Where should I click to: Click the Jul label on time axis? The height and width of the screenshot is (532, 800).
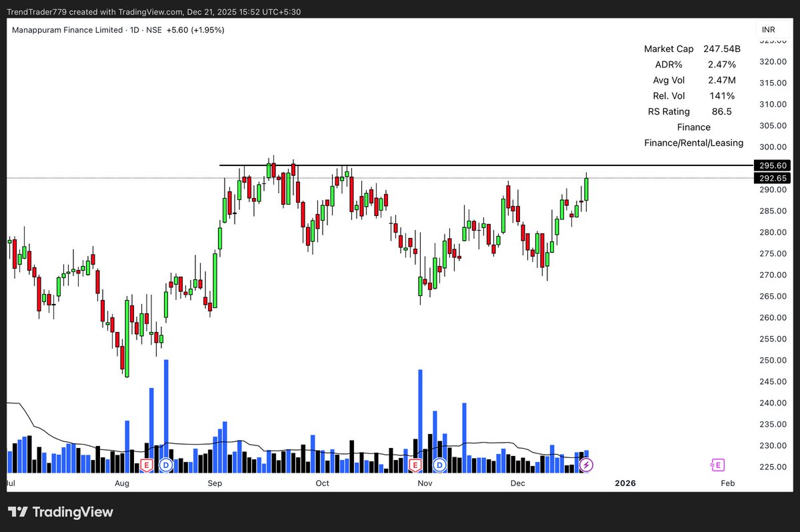(10, 483)
